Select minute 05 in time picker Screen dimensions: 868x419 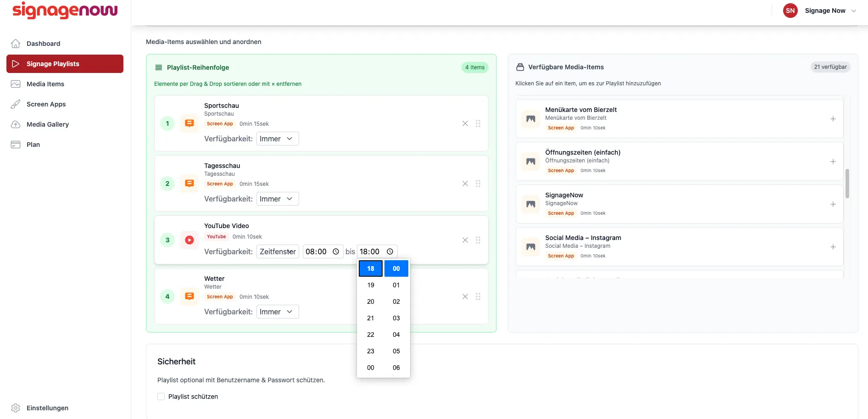click(396, 351)
